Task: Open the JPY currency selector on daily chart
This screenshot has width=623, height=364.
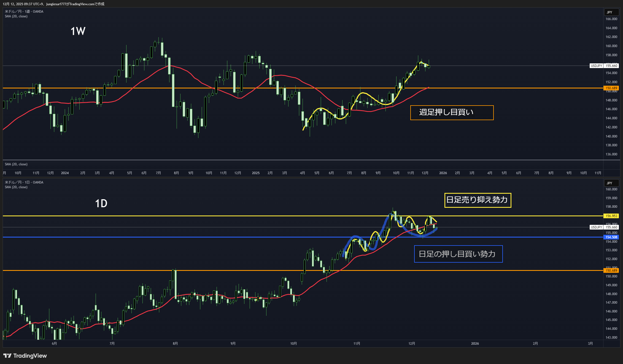Action: point(611,183)
